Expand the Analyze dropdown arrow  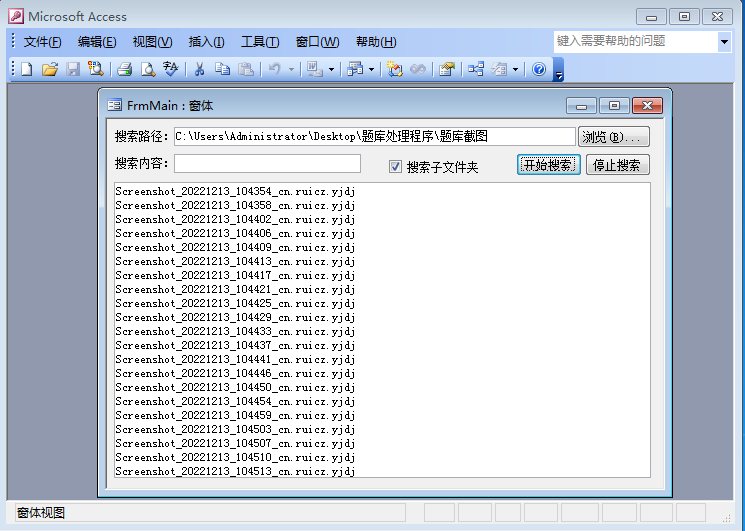pyautogui.click(x=371, y=69)
